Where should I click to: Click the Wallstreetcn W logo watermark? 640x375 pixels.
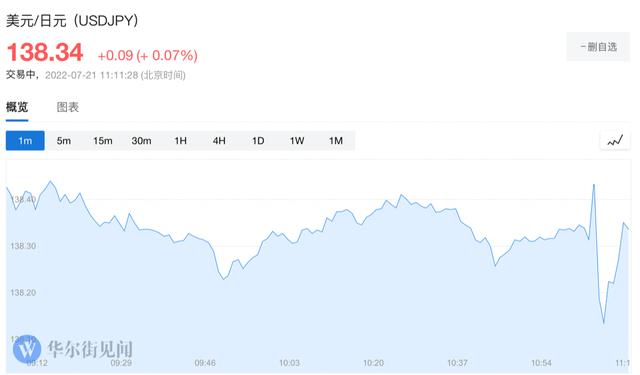pyautogui.click(x=27, y=349)
